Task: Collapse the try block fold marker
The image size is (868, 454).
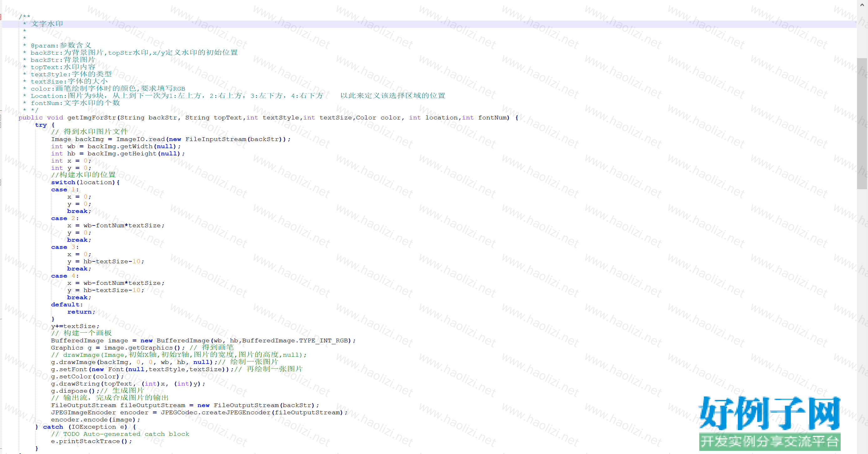Action: tap(1, 125)
